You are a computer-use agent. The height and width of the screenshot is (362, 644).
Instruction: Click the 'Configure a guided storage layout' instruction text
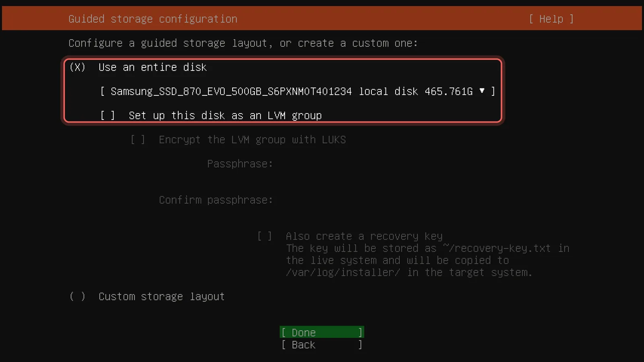[243, 43]
